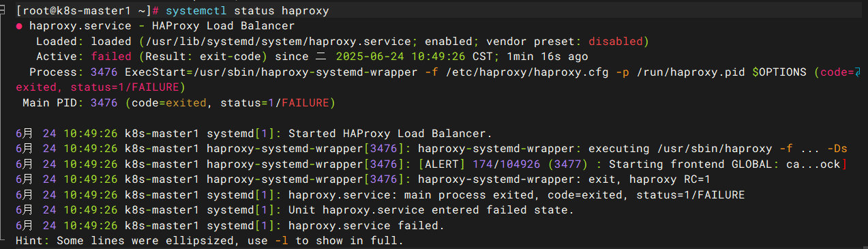Viewport: 868px width, 249px height.
Task: Click the "-l" option in the hint line
Action: click(281, 240)
